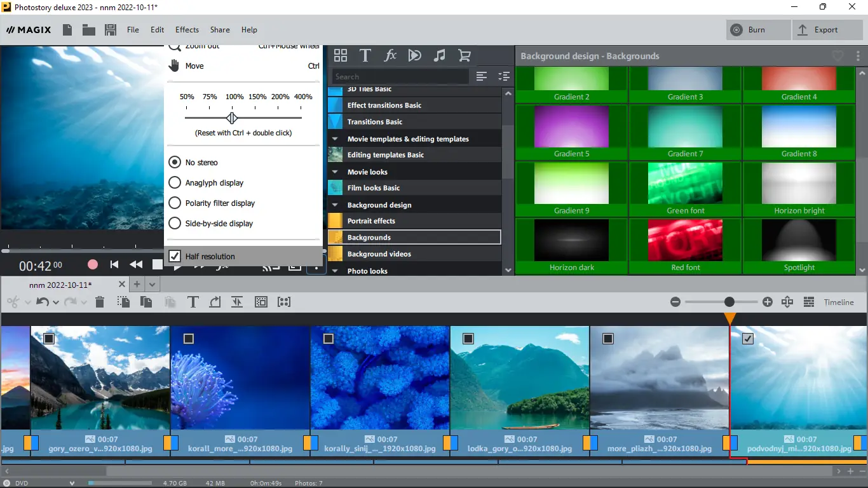868x488 pixels.
Task: Uncheck the Half resolution checkbox
Action: (174, 256)
